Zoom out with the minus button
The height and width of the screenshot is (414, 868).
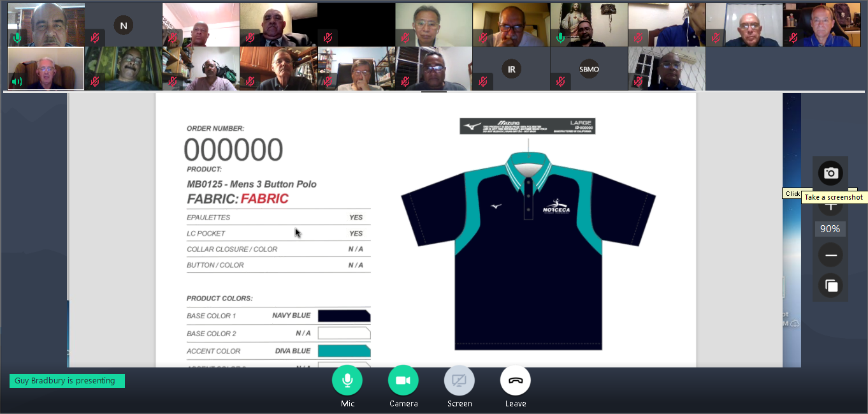pos(830,255)
